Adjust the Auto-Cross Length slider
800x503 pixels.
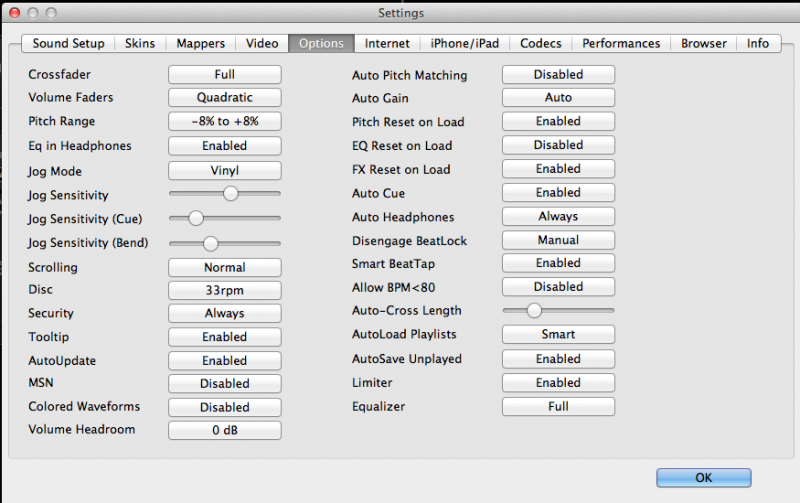[x=534, y=311]
